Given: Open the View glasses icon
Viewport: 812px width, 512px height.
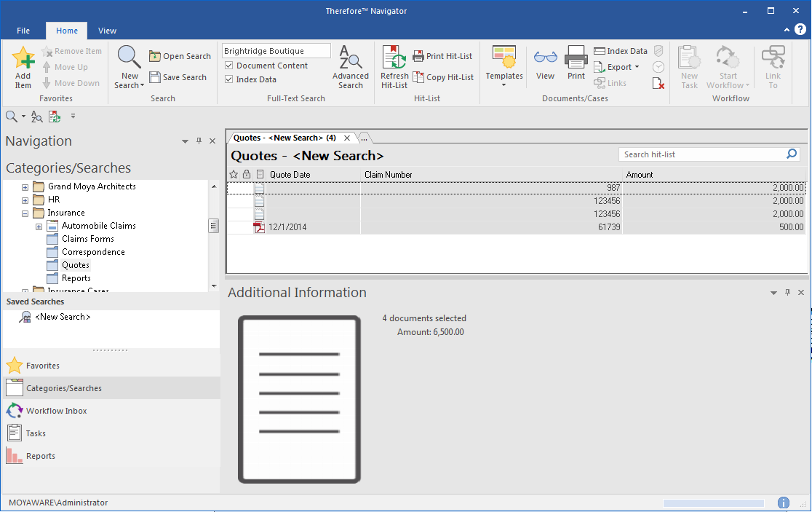Looking at the screenshot, I should coord(545,58).
